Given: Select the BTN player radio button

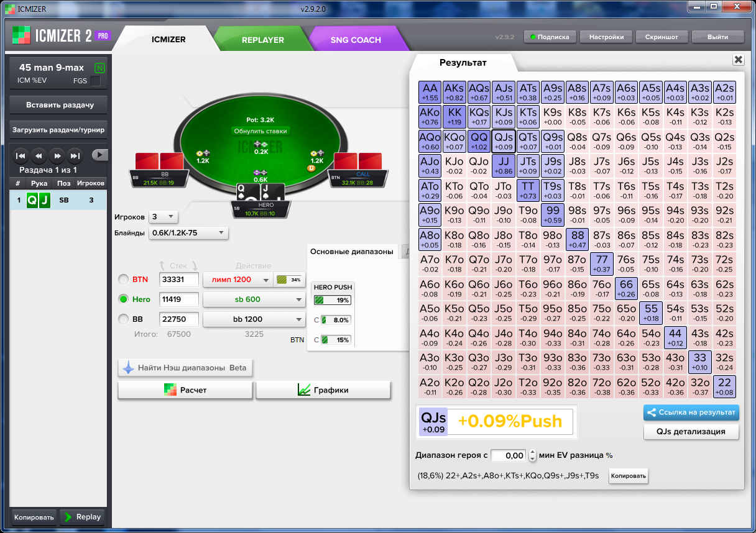Looking at the screenshot, I should [124, 280].
